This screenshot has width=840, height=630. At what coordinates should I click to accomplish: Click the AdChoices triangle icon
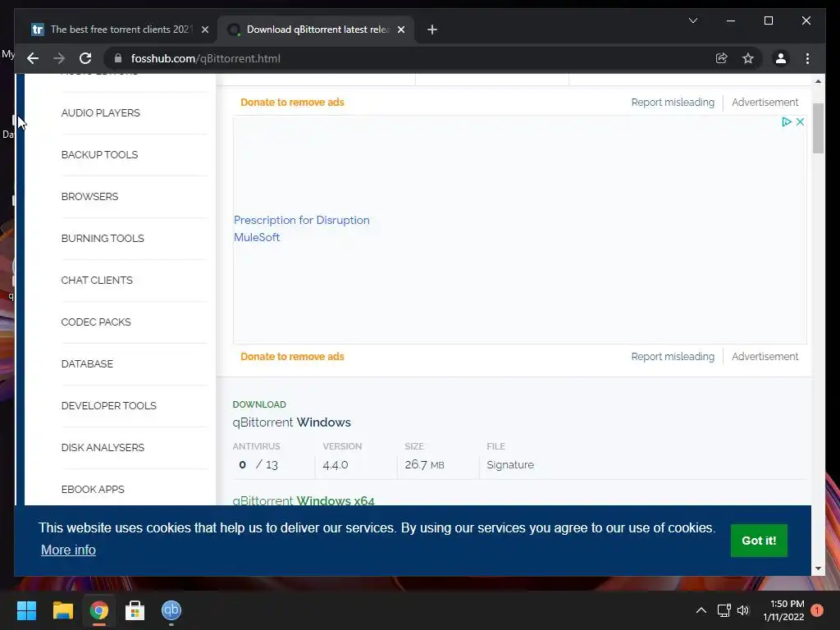pyautogui.click(x=787, y=121)
